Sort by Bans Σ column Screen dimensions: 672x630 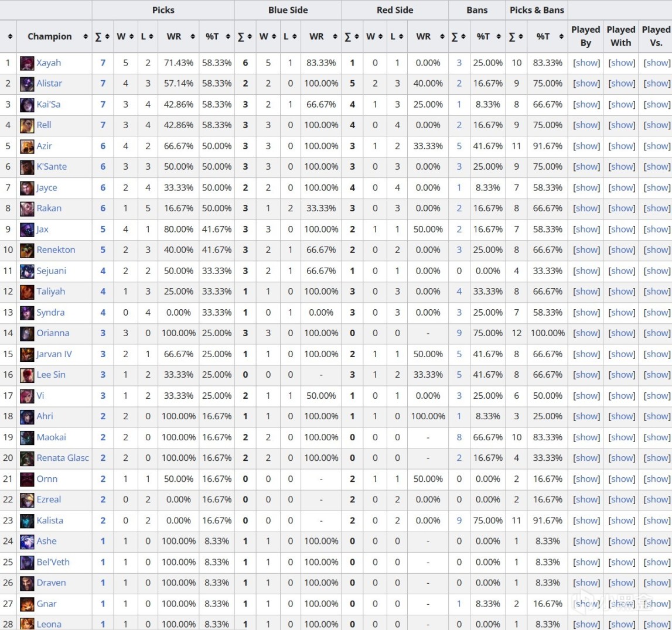[459, 36]
